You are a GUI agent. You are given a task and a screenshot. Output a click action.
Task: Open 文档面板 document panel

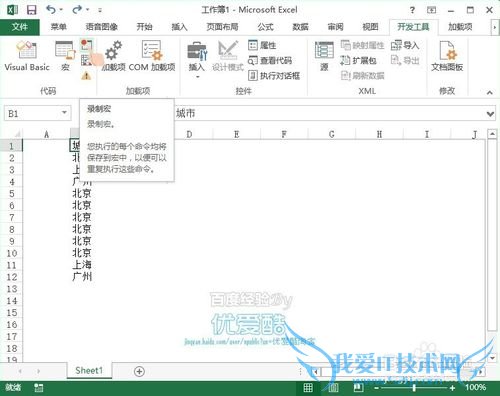click(447, 55)
